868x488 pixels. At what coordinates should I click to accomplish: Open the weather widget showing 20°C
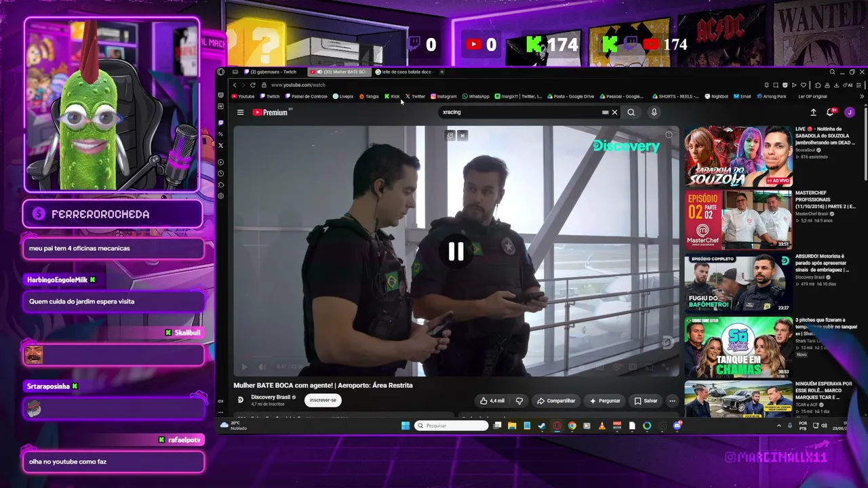[232, 426]
